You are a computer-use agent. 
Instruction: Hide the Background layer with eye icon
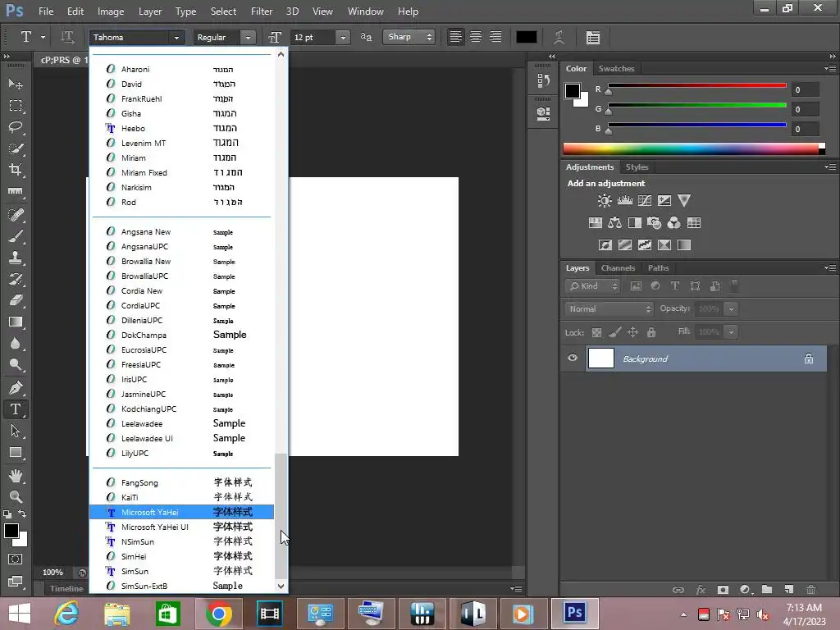pyautogui.click(x=572, y=358)
